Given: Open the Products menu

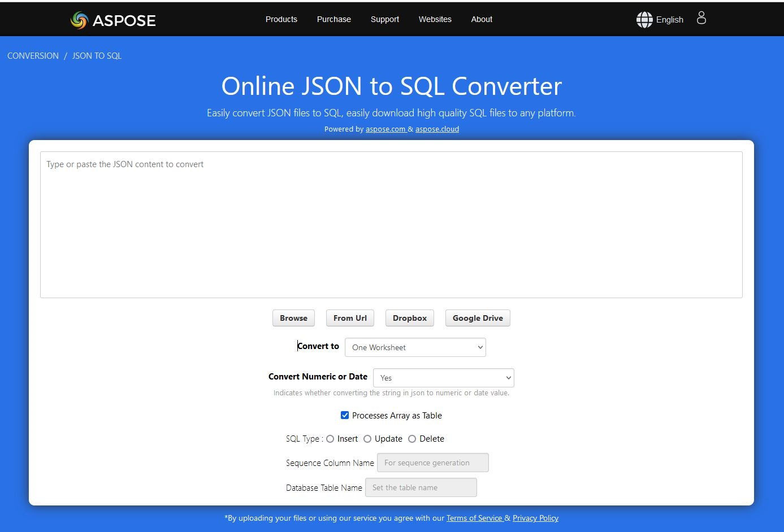Looking at the screenshot, I should point(281,19).
